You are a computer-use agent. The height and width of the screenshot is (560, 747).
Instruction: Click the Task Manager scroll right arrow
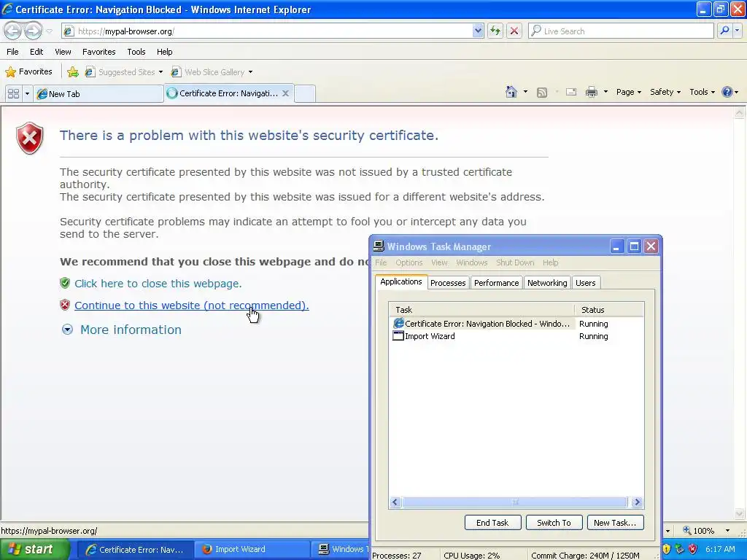[638, 502]
